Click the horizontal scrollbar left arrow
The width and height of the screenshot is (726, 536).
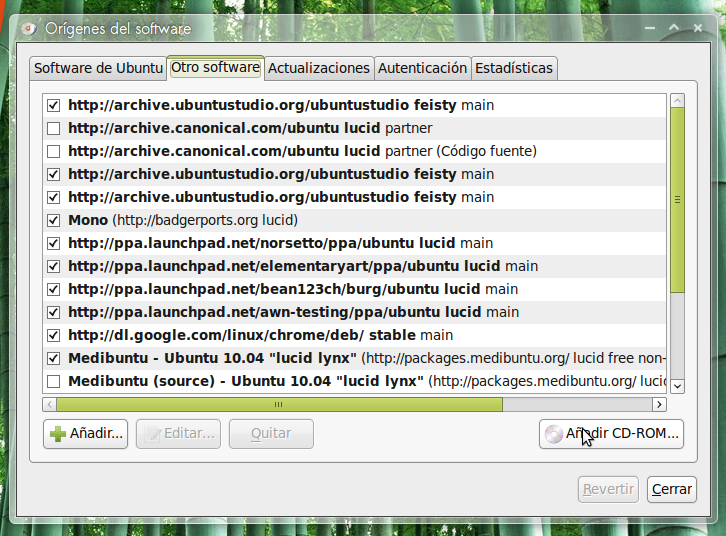(x=50, y=405)
